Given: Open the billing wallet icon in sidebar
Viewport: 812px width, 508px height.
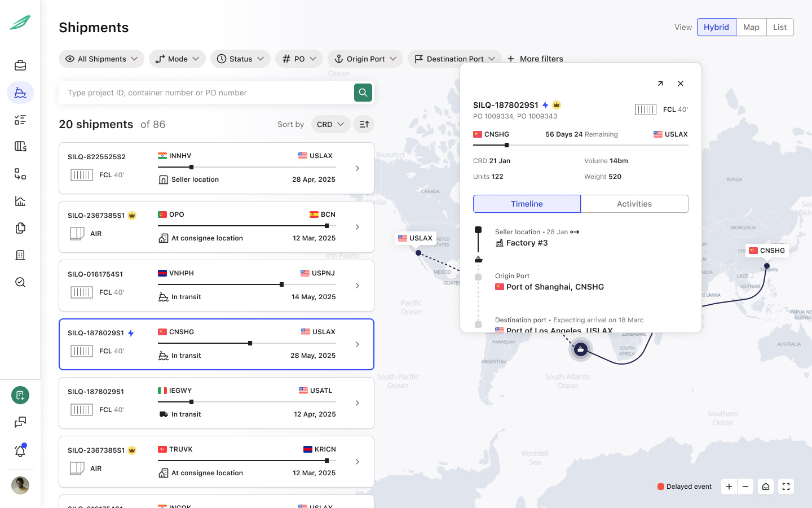Looking at the screenshot, I should (x=20, y=147).
